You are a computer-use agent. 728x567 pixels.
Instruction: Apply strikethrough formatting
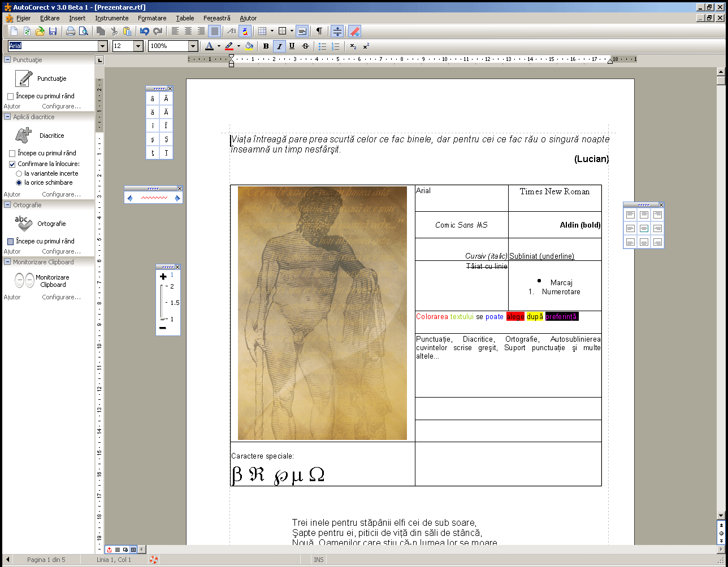tap(306, 46)
